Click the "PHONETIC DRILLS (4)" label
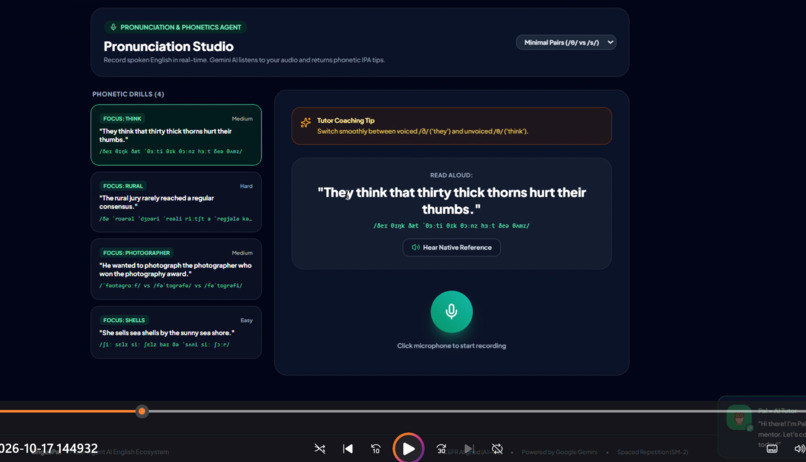Screen dimensions: 806x462 [x=128, y=94]
